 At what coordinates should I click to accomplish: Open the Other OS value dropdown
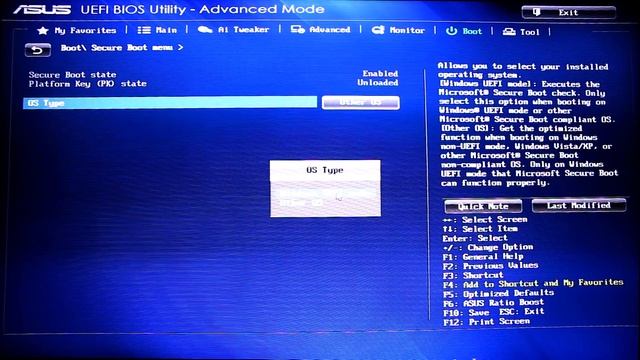point(360,102)
